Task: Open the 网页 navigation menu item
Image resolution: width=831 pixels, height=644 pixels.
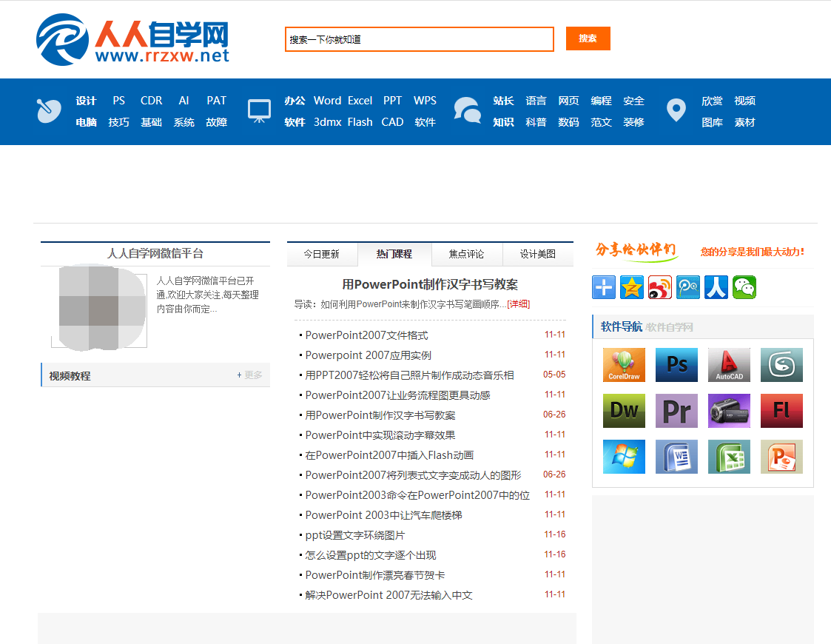Action: pos(568,101)
